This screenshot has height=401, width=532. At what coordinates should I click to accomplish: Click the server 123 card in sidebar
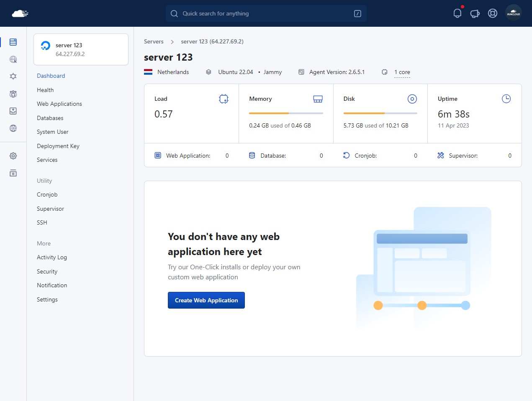[x=81, y=49]
